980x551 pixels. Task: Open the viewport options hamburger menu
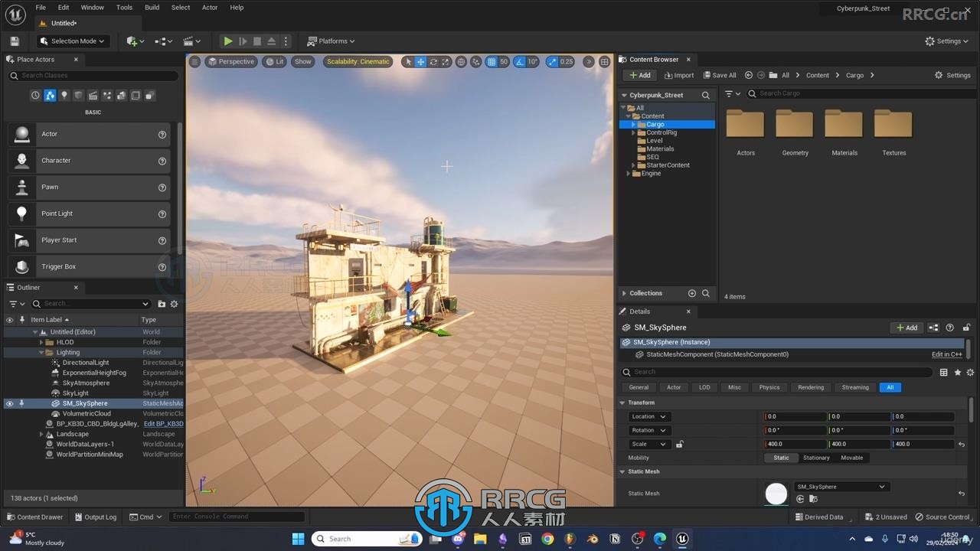pos(194,62)
